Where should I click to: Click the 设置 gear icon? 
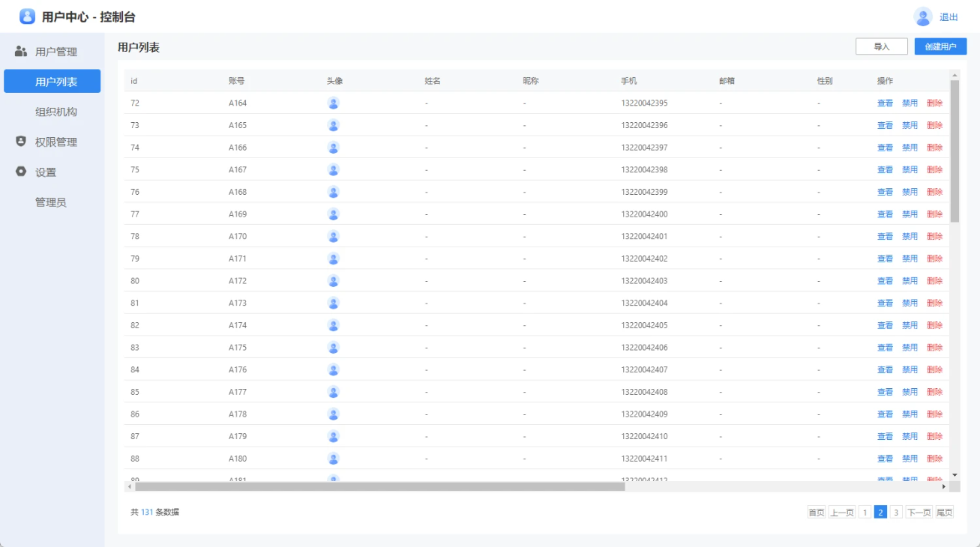coord(21,172)
